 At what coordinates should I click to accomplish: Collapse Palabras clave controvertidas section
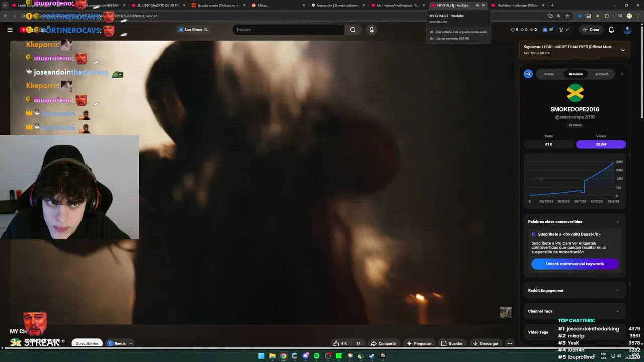[618, 222]
